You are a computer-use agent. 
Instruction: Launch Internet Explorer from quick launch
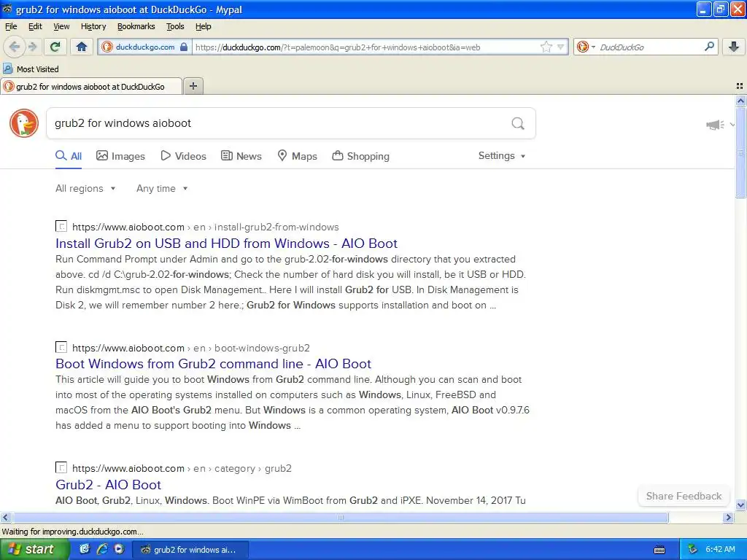[x=102, y=549]
